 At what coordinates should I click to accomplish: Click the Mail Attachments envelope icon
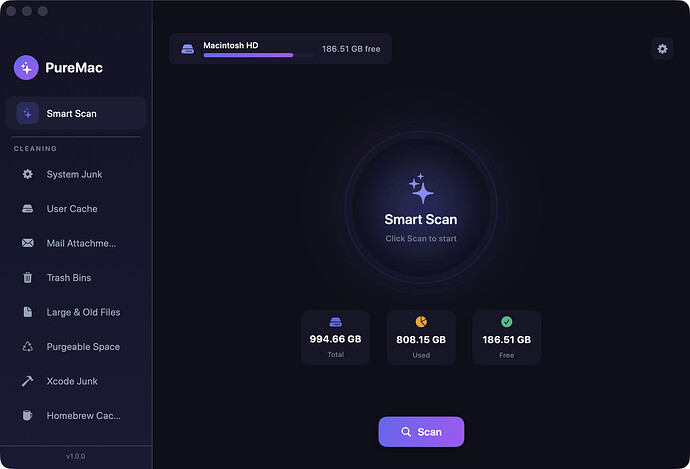pyautogui.click(x=27, y=243)
